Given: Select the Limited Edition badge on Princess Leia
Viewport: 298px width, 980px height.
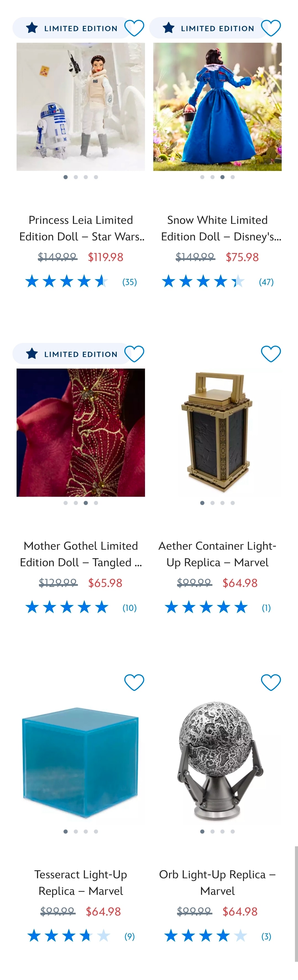Looking at the screenshot, I should (72, 28).
